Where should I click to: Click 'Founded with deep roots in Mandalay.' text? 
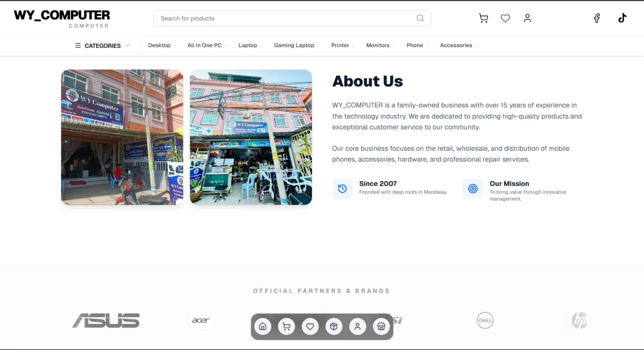(403, 192)
